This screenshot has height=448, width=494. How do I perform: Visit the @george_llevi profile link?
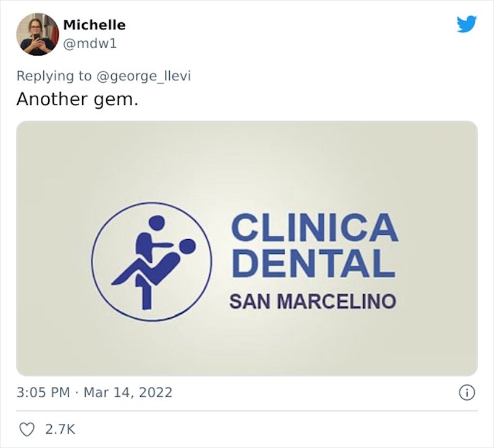(x=143, y=75)
